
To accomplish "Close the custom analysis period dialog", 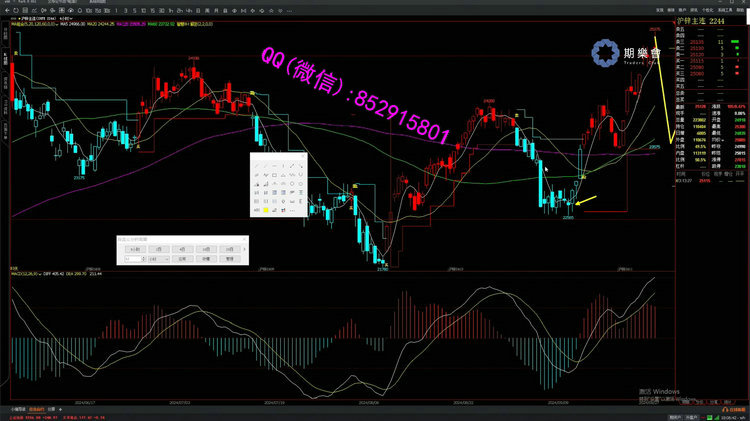I will point(244,239).
